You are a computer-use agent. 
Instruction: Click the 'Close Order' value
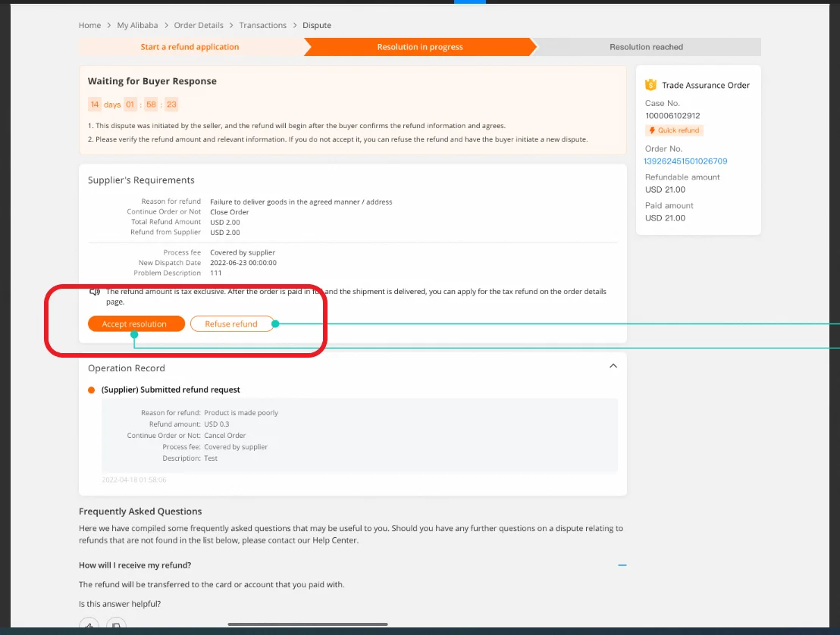click(x=229, y=212)
